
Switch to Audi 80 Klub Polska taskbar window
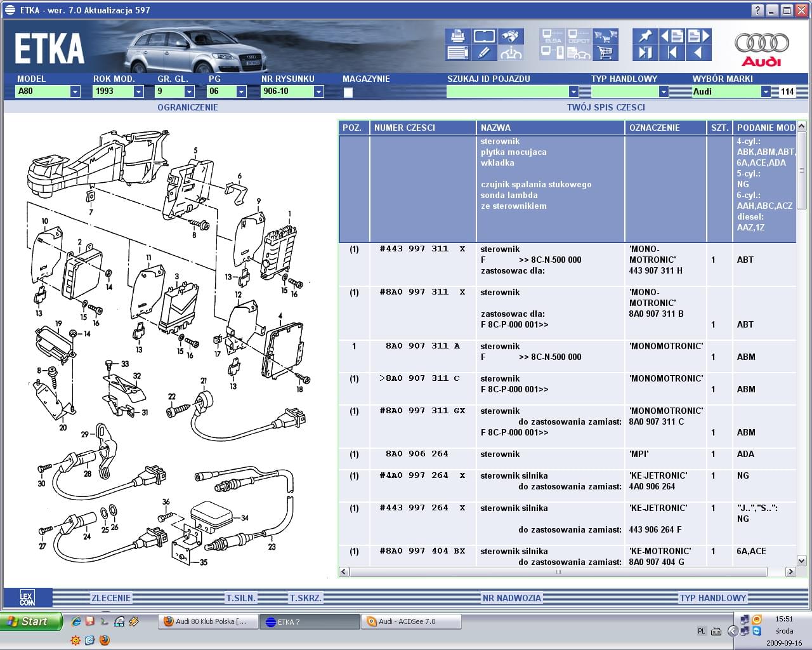pyautogui.click(x=209, y=621)
